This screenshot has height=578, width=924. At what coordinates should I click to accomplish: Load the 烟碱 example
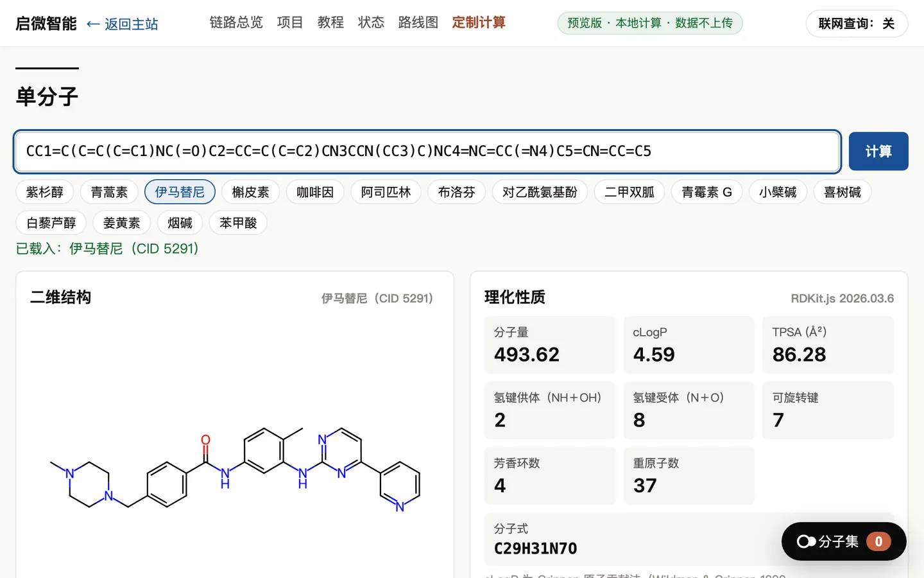[180, 223]
